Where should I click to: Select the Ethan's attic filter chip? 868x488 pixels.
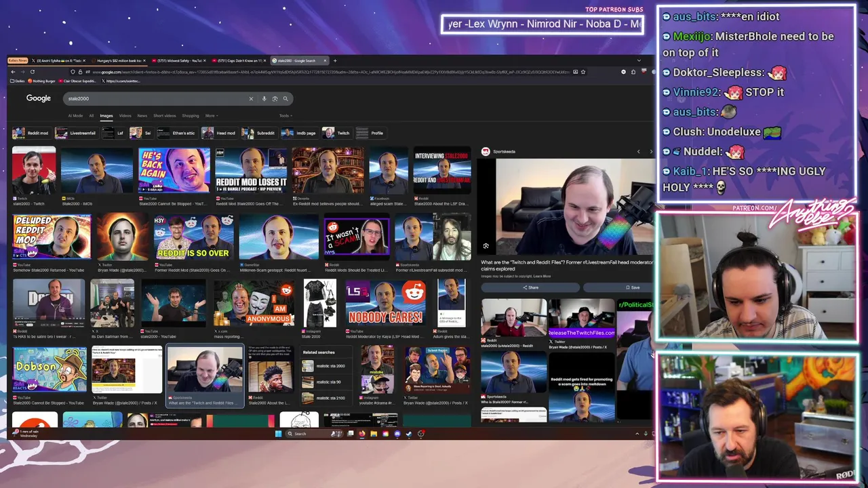(x=177, y=133)
